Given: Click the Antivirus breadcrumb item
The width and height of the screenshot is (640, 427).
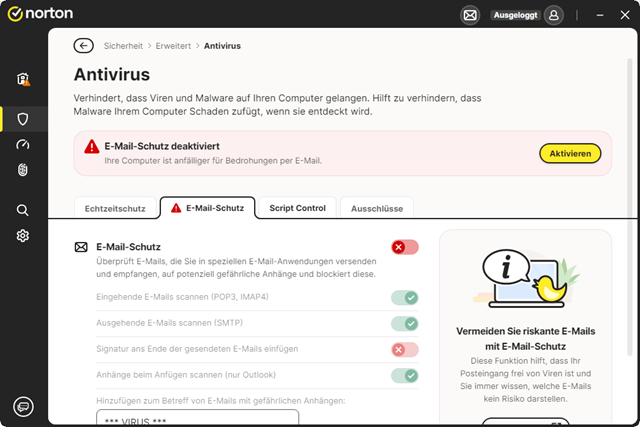Looking at the screenshot, I should coord(222,46).
